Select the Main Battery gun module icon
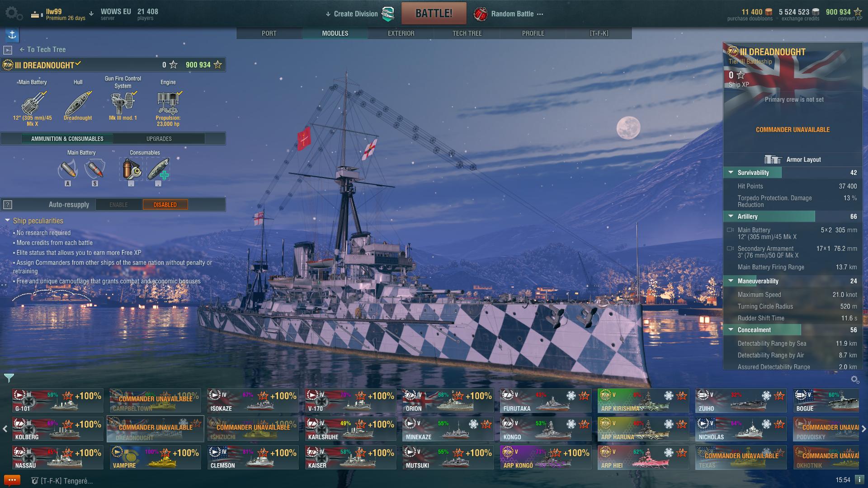This screenshot has width=868, height=488. pos(33,103)
